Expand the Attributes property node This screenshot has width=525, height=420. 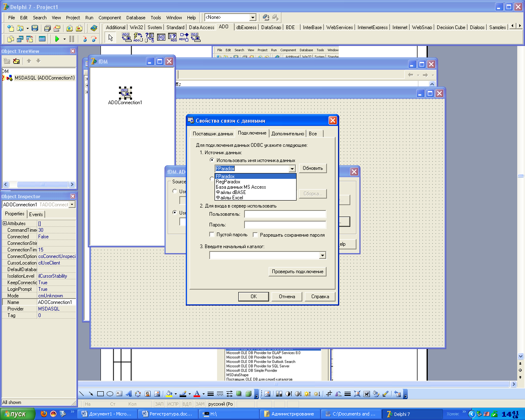(x=5, y=224)
